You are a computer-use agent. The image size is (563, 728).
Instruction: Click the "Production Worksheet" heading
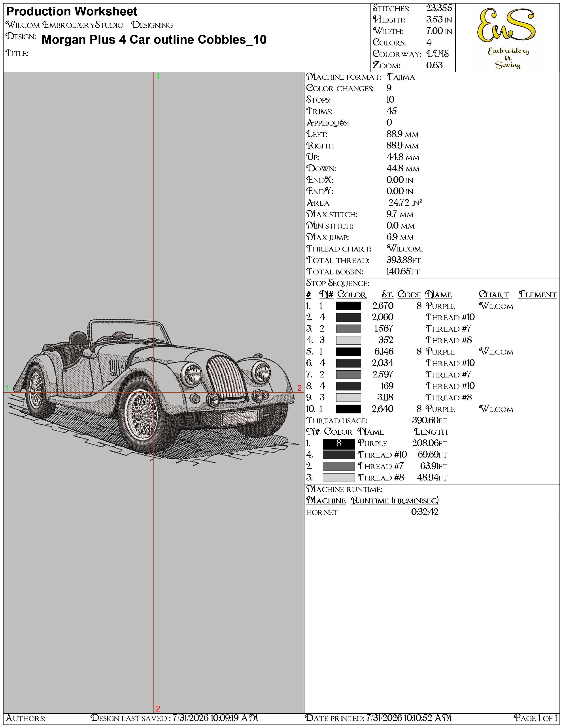[x=72, y=12]
